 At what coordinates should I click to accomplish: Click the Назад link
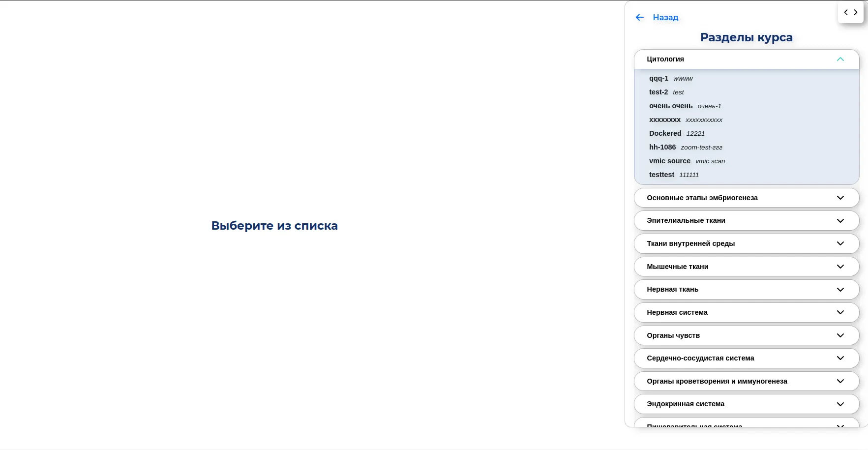click(665, 17)
